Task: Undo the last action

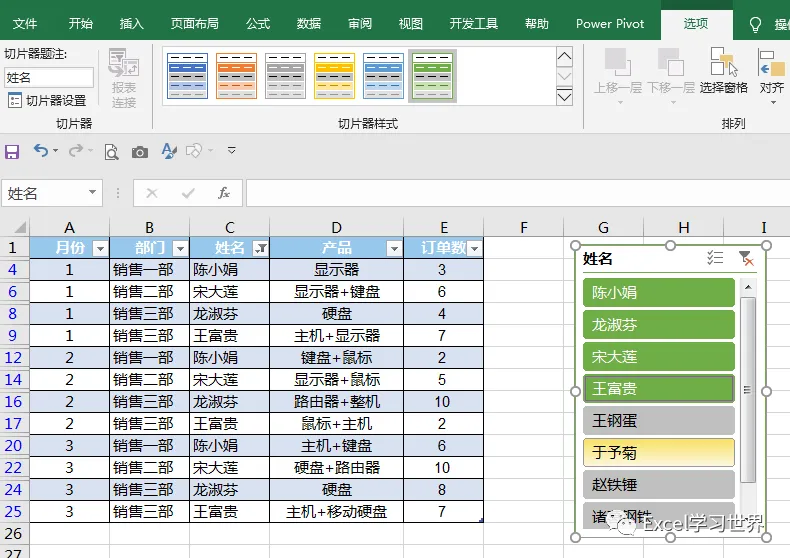Action: pos(41,150)
